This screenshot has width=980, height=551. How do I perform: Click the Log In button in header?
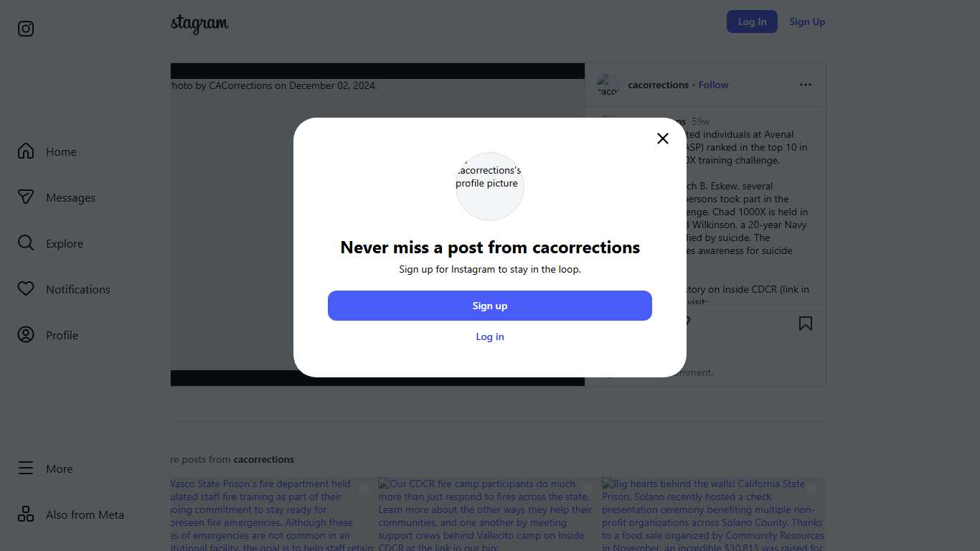pyautogui.click(x=752, y=22)
